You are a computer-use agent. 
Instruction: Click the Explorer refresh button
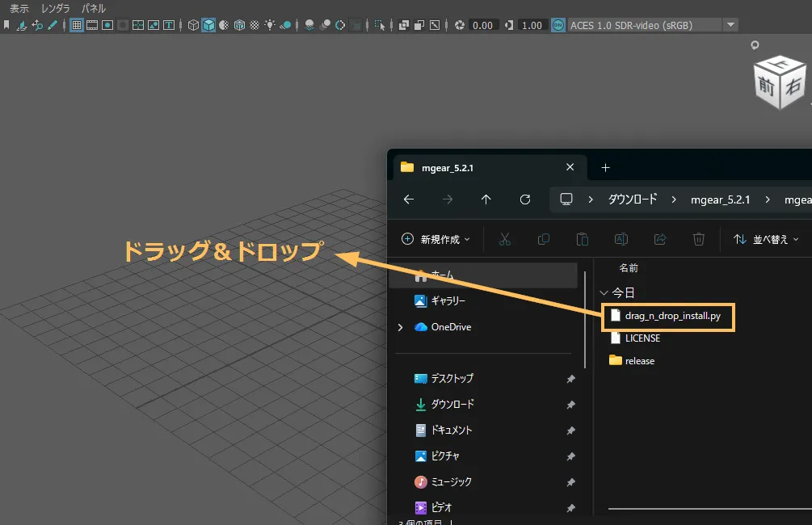pos(525,199)
